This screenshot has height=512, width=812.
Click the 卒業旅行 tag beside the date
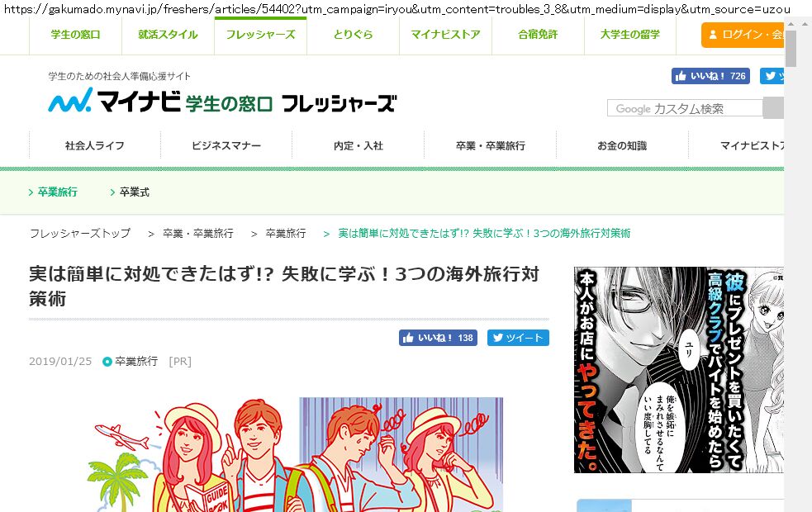[136, 362]
